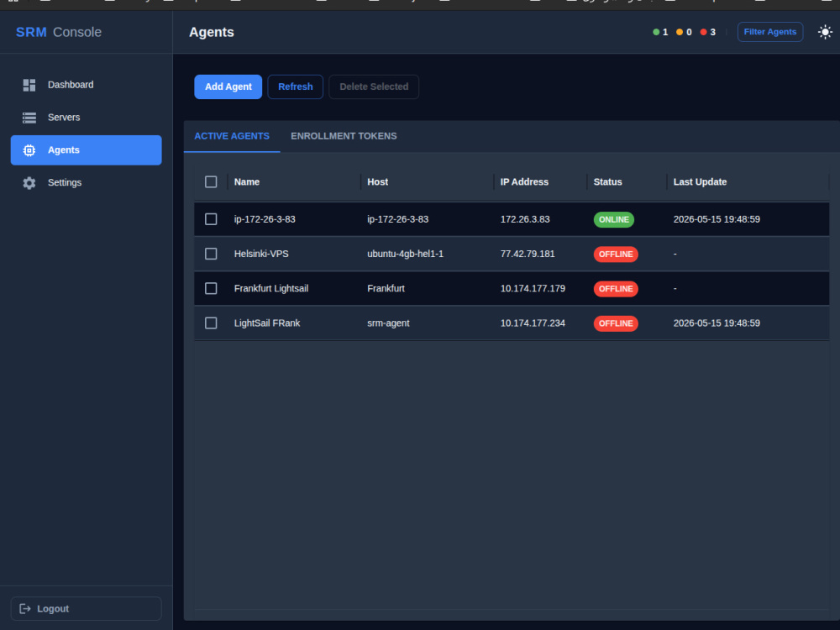Viewport: 840px width, 630px height.
Task: Select the Frankfurt Lightsail agent checkbox
Action: (x=211, y=288)
